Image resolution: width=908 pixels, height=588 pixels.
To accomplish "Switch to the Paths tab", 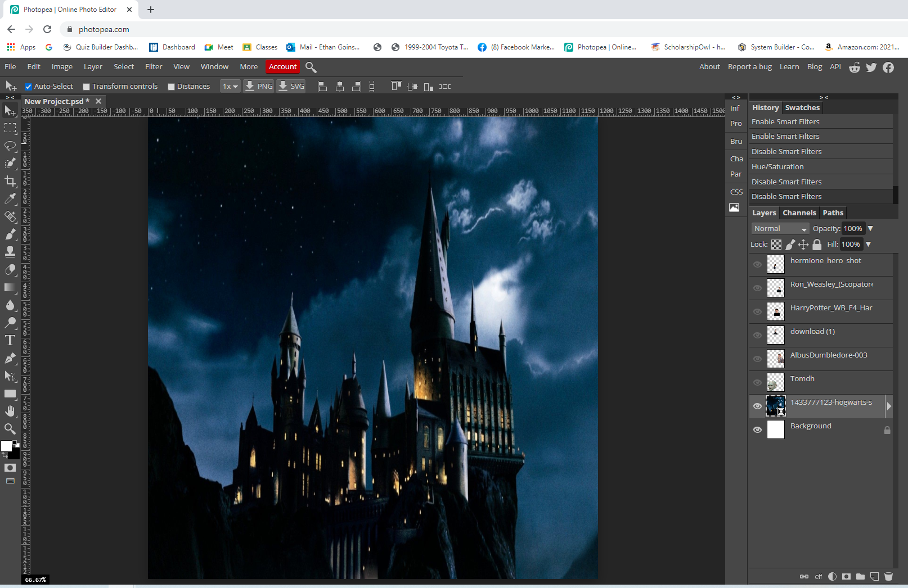I will 833,212.
